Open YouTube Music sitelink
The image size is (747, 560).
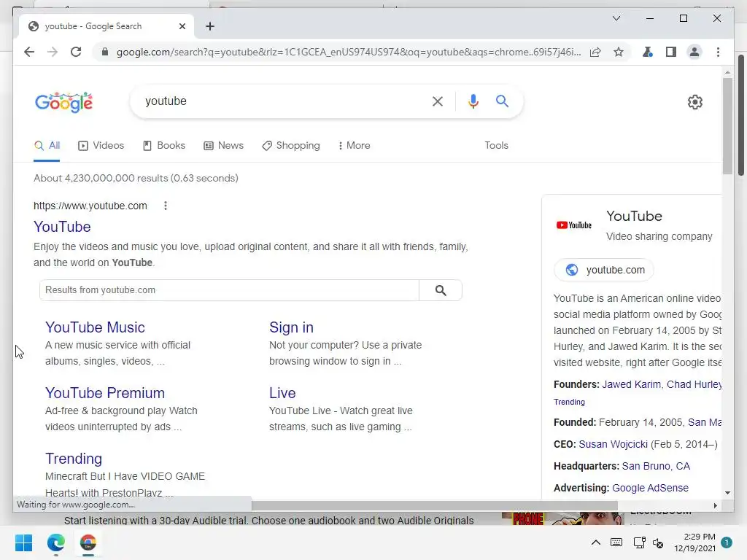pos(95,327)
